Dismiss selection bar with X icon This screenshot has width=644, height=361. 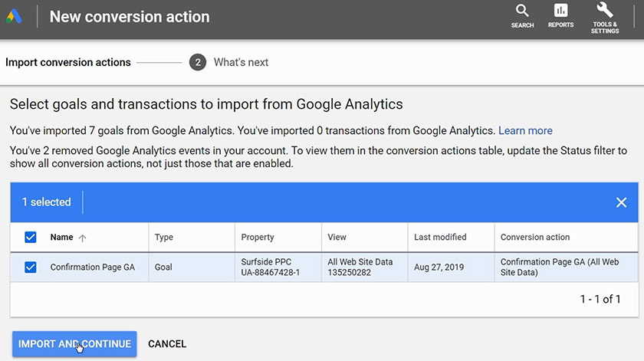[621, 202]
